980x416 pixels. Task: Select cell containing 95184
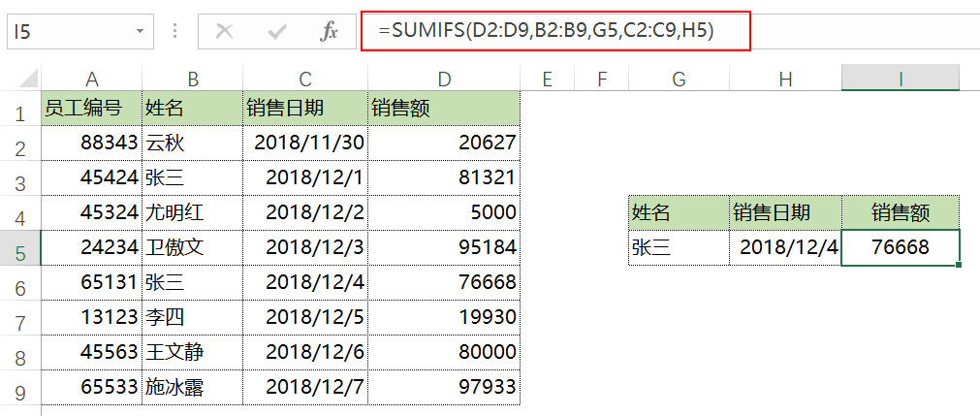(444, 248)
